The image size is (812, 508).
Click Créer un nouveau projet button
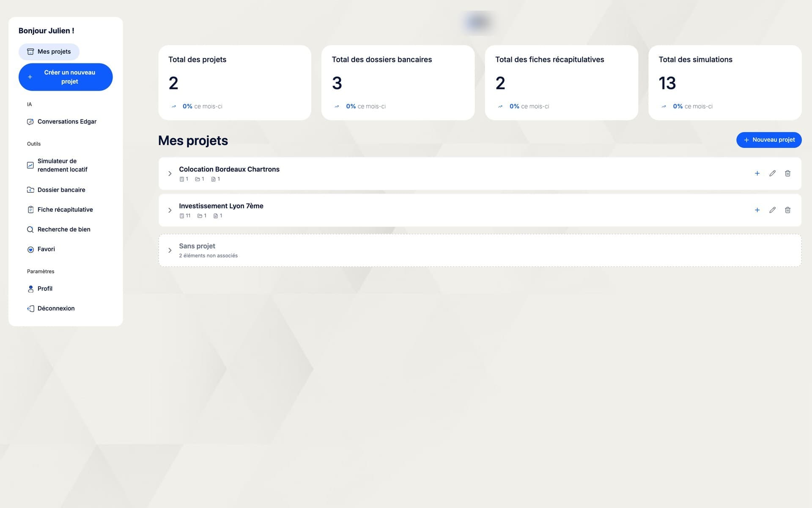66,77
